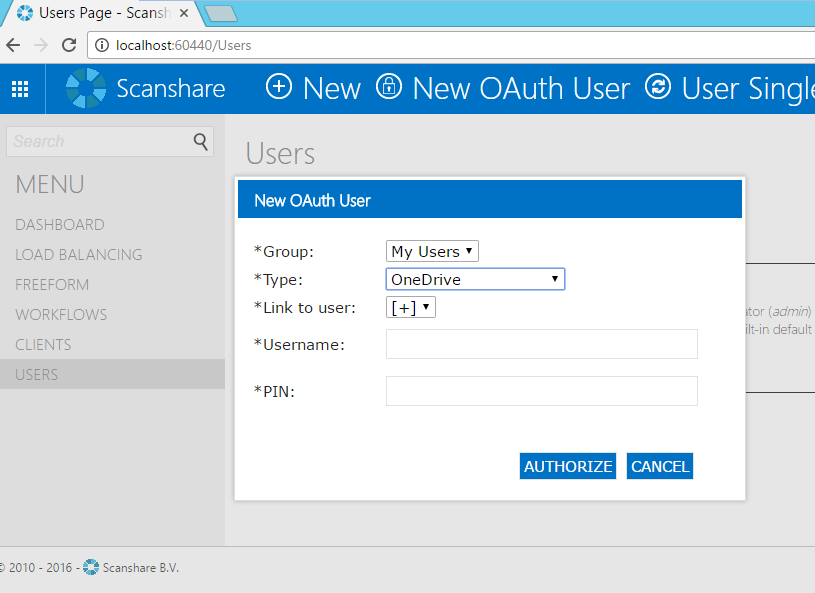Click the New OAuth User toolbar label
This screenshot has width=815, height=593.
[x=521, y=88]
